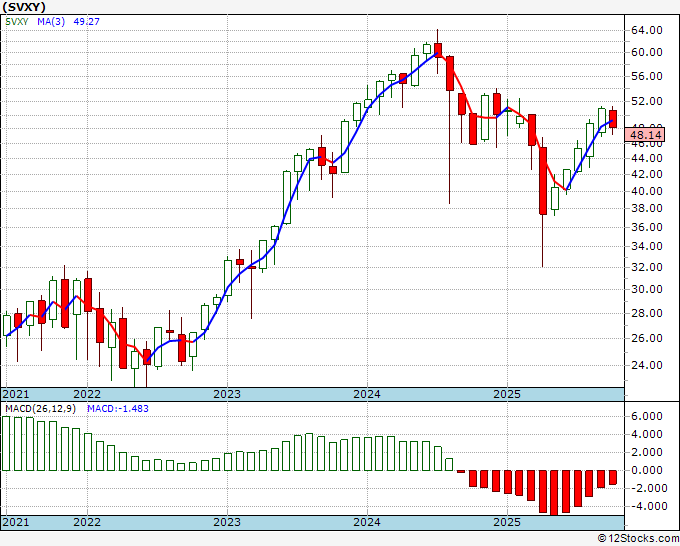Click the 36.00 price axis label
680x546 pixels.
click(x=647, y=227)
